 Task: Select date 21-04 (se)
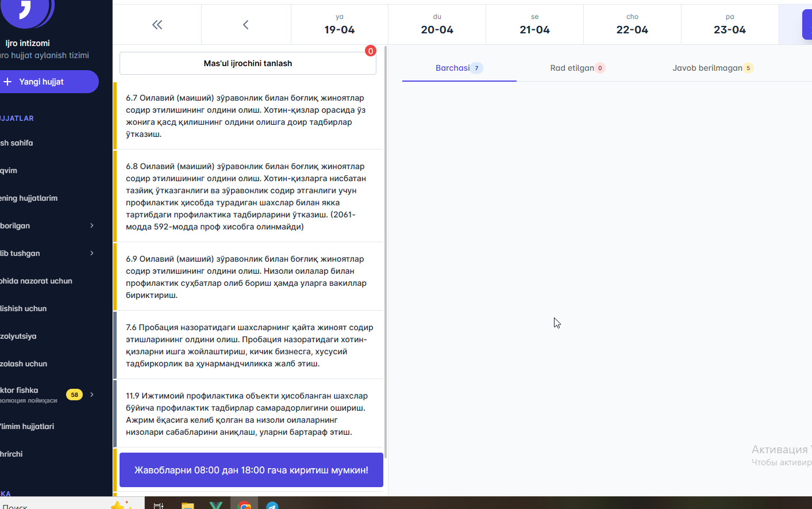point(534,25)
